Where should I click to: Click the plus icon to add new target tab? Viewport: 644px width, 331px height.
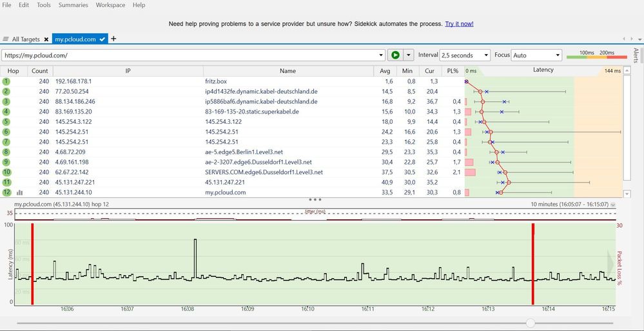(x=113, y=39)
